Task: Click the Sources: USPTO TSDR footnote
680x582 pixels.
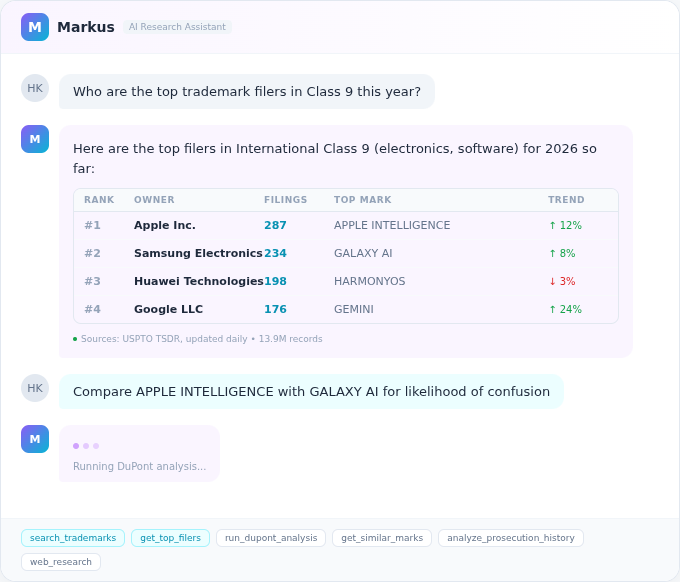Action: (x=201, y=339)
